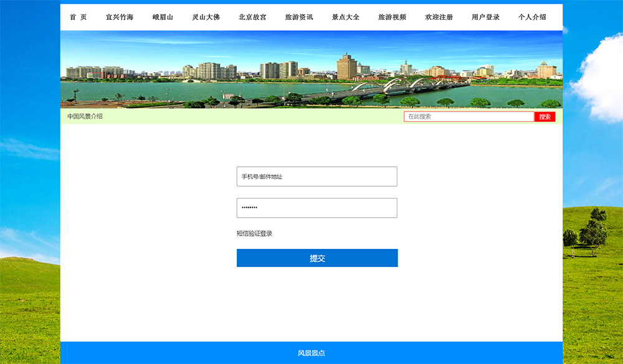Submit the login form with 提交
The height and width of the screenshot is (364, 623).
(317, 258)
